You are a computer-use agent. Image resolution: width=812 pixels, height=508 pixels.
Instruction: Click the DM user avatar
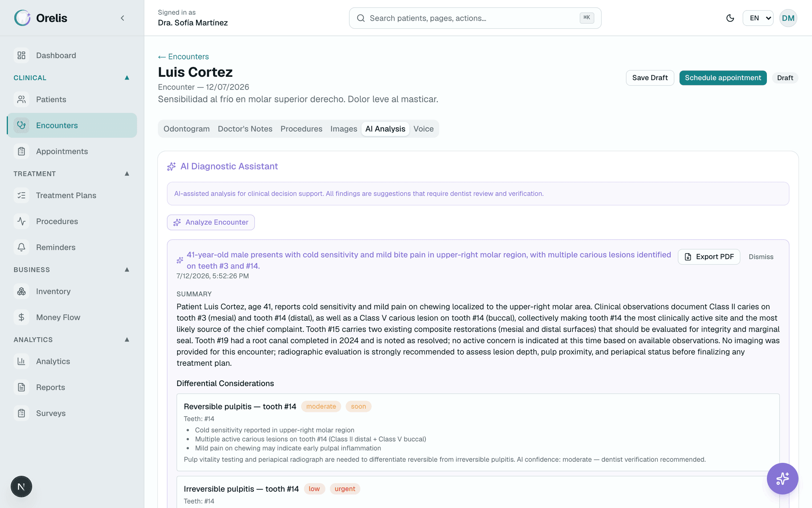tap(788, 18)
